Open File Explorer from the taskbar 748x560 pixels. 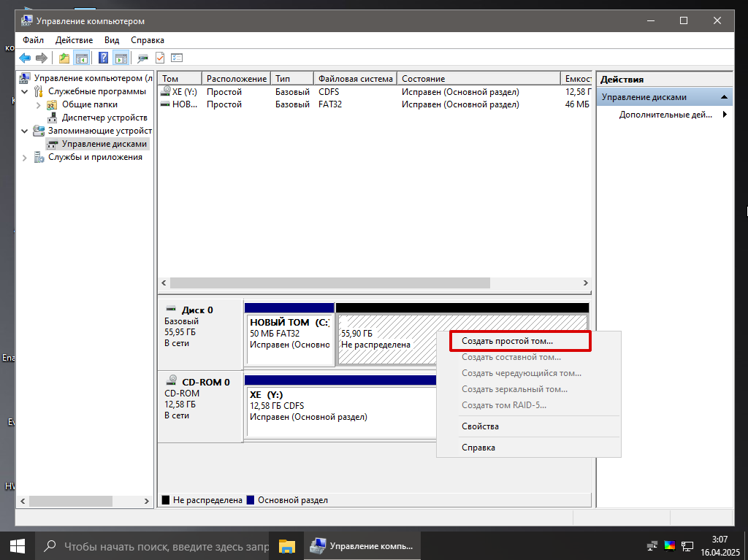point(286,545)
